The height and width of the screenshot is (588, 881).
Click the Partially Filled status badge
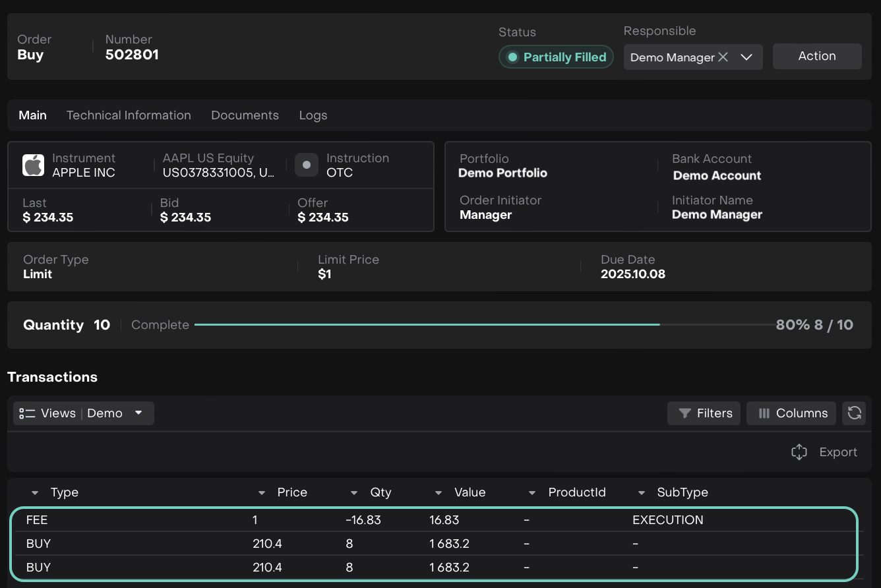click(556, 57)
